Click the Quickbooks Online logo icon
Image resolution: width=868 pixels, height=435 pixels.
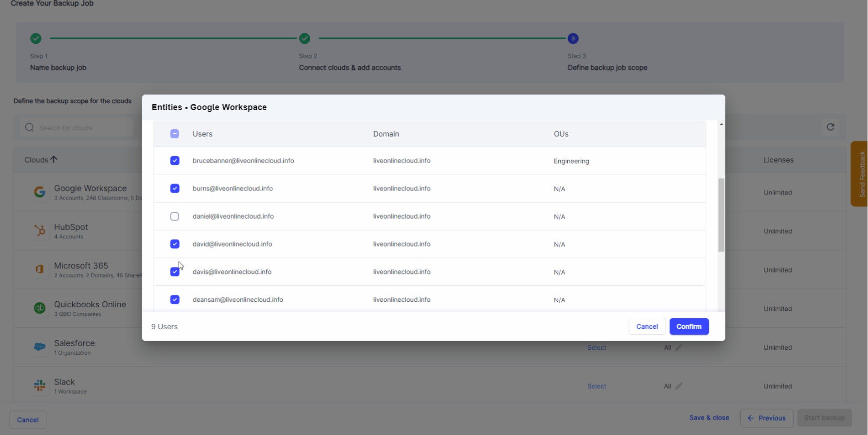pos(39,308)
